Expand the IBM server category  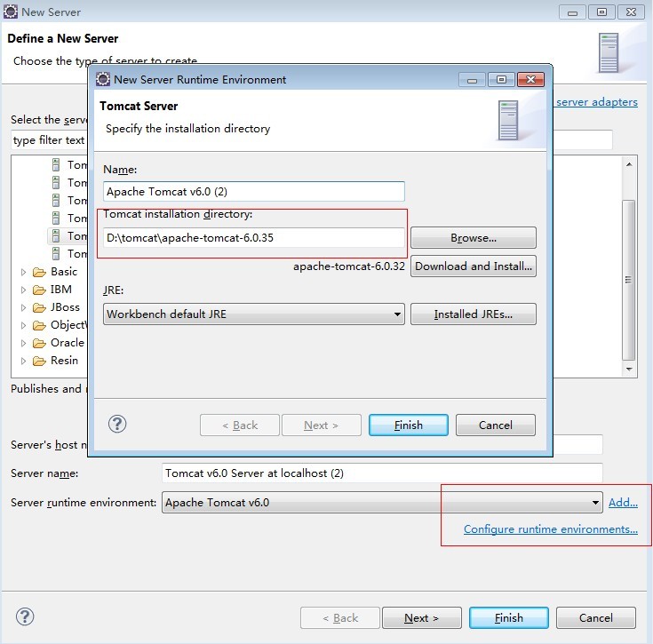(23, 290)
